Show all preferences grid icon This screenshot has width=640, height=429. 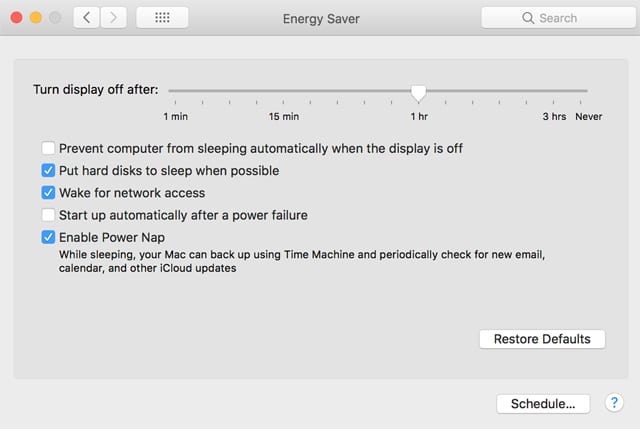click(161, 18)
